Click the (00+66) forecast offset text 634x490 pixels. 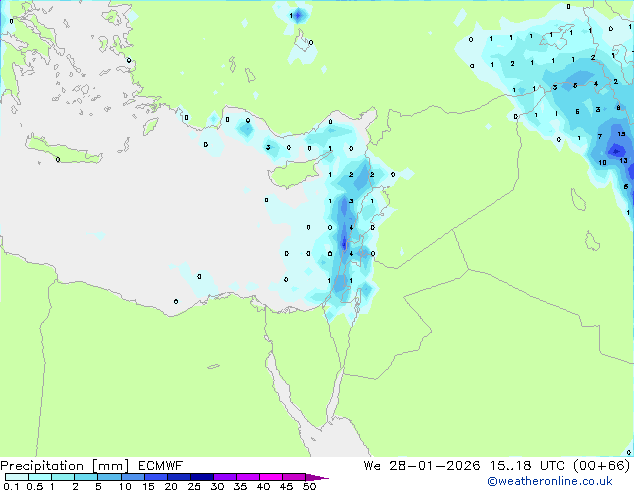pyautogui.click(x=602, y=466)
